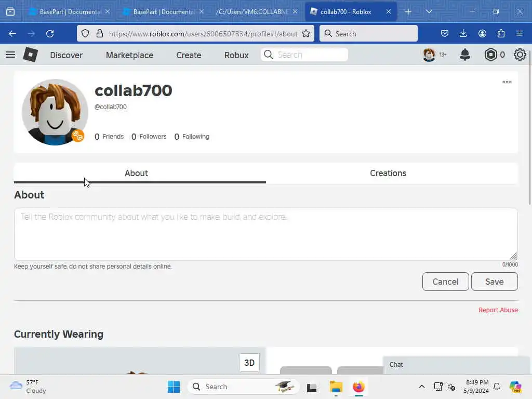Image resolution: width=532 pixels, height=399 pixels.
Task: Open the Roblox hamburger navigation menu
Action: [x=10, y=55]
